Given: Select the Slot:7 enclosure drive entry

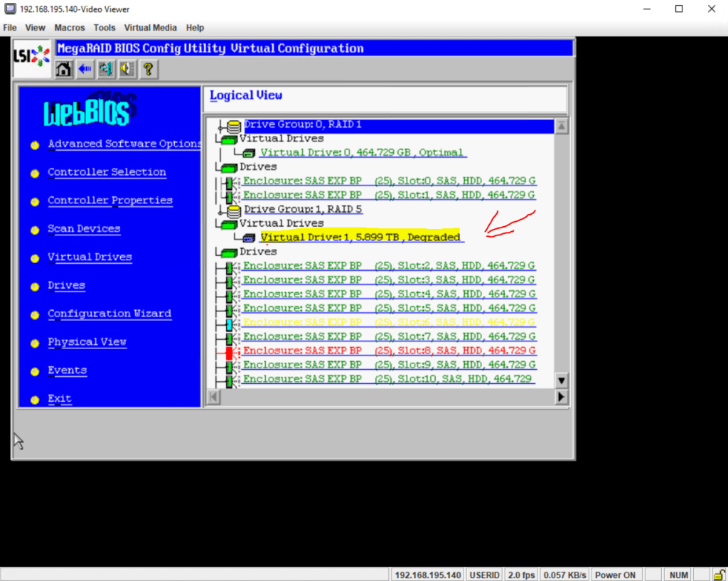Looking at the screenshot, I should 389,336.
